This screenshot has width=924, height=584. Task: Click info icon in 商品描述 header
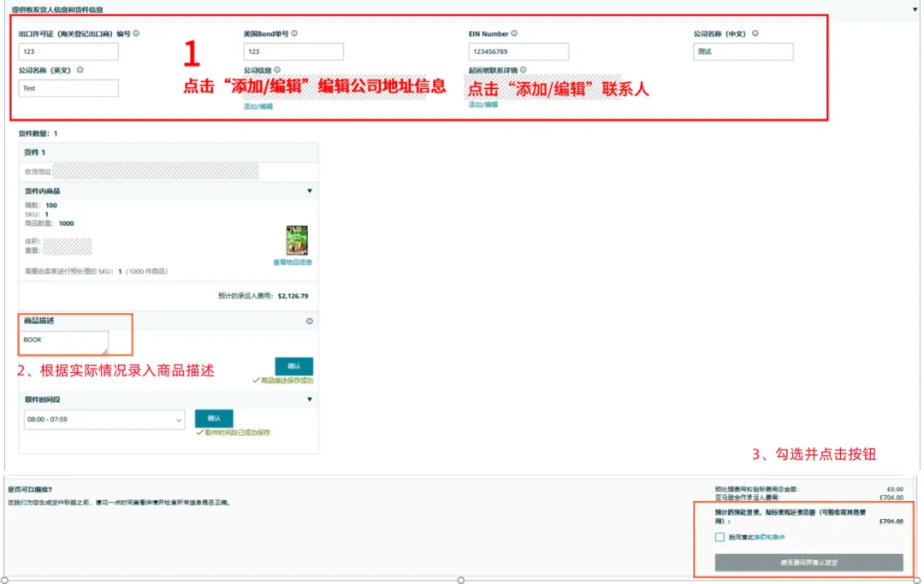pyautogui.click(x=310, y=321)
